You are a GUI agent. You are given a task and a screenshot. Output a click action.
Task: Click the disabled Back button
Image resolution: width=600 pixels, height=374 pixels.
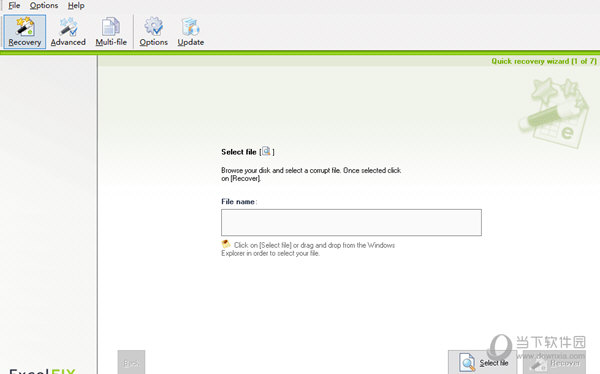click(131, 362)
